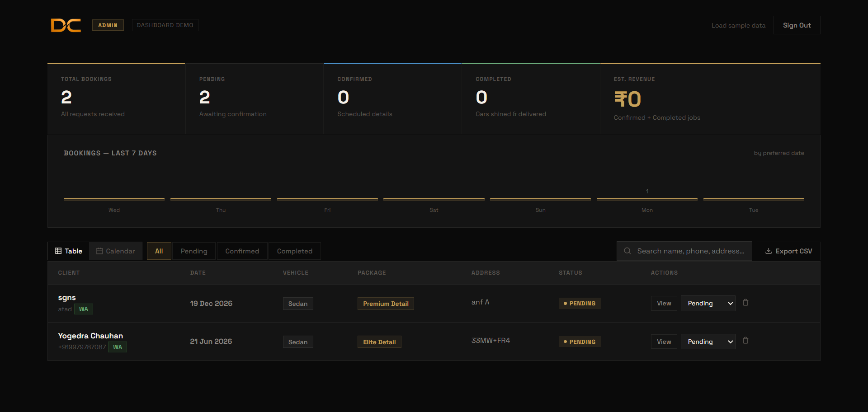The width and height of the screenshot is (868, 412).
Task: Click the PENDING status badge for sgns
Action: (580, 303)
